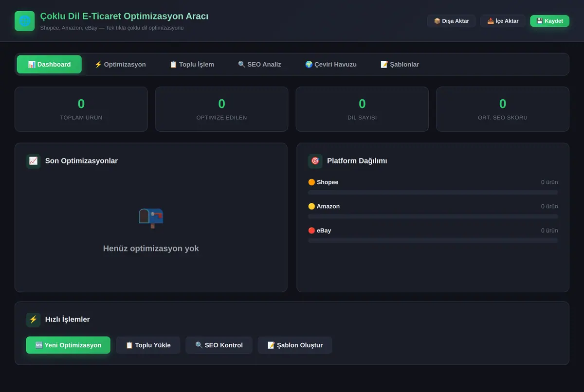The image size is (584, 392).
Task: Start a Yeni Optimizasyon
Action: pyautogui.click(x=68, y=345)
